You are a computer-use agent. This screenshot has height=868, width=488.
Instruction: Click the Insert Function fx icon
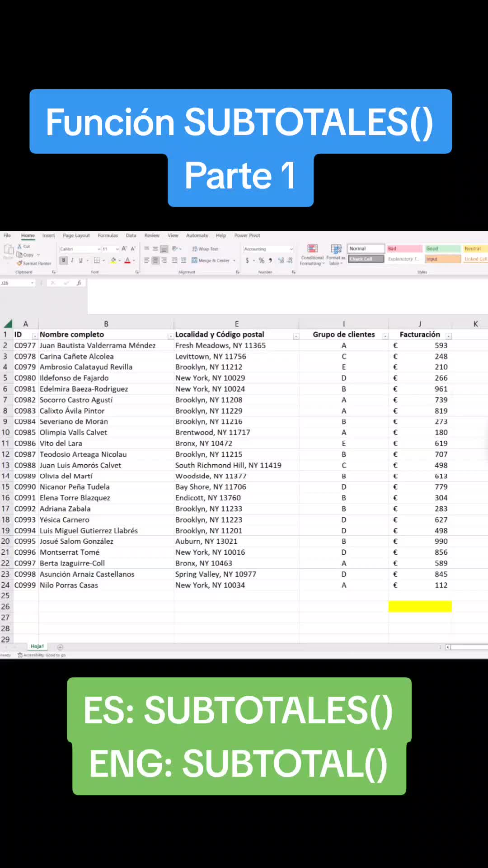79,283
